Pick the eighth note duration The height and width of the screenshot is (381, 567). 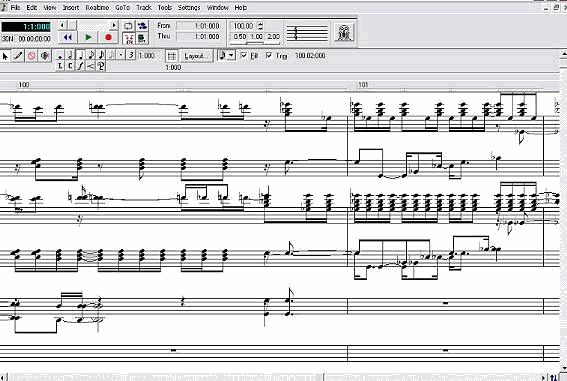click(91, 55)
